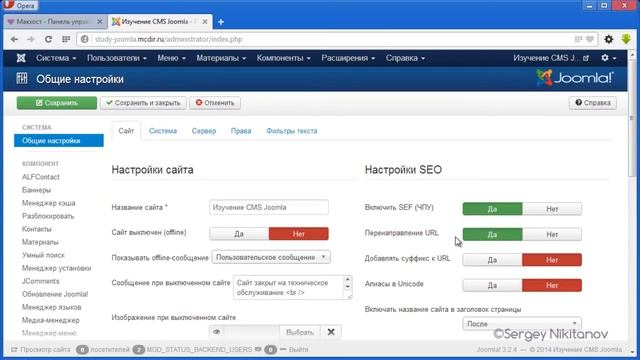
Task: Set Включить SEF (ЧПУ) to Нет
Action: pyautogui.click(x=552, y=209)
